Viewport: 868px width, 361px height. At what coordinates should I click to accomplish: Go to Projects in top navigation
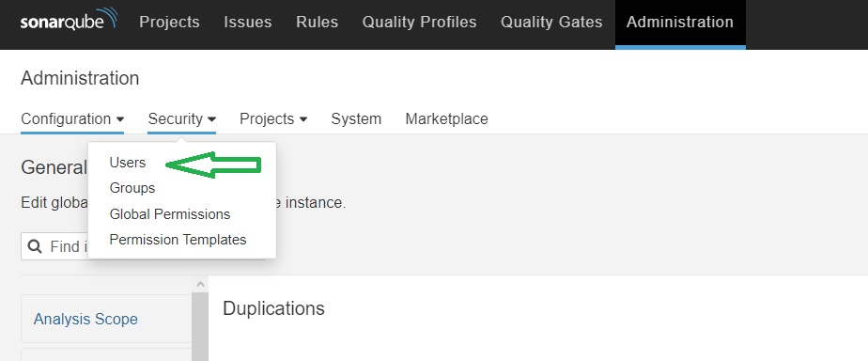coord(169,23)
